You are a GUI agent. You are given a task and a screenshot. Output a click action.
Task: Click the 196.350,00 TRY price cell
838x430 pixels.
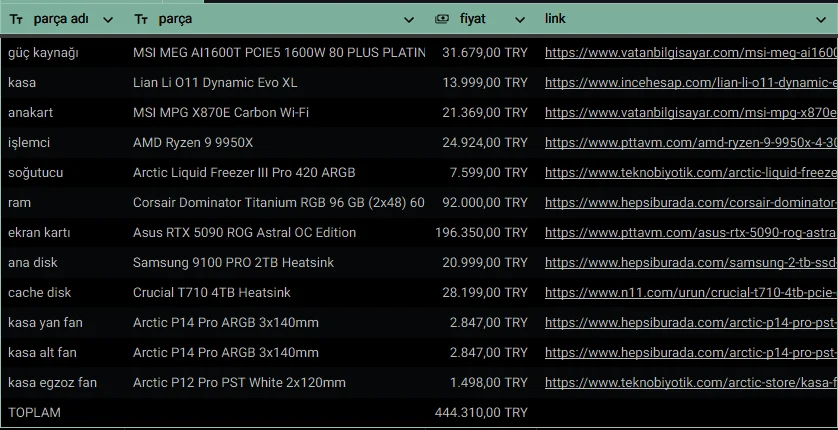click(481, 232)
